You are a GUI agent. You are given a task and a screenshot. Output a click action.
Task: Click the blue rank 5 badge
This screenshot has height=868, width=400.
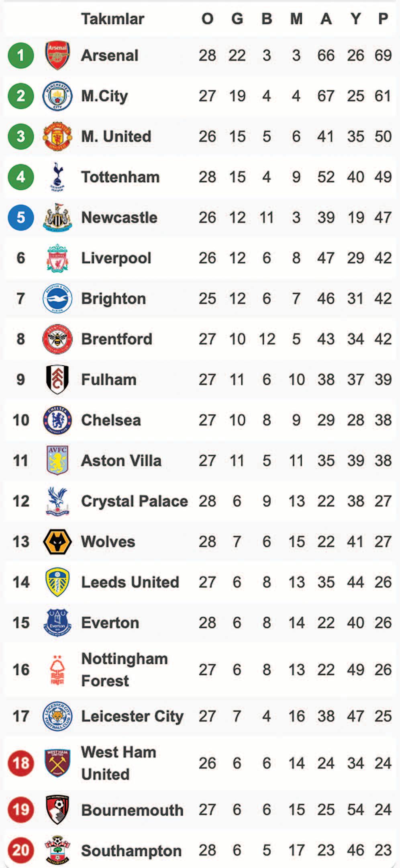20,217
